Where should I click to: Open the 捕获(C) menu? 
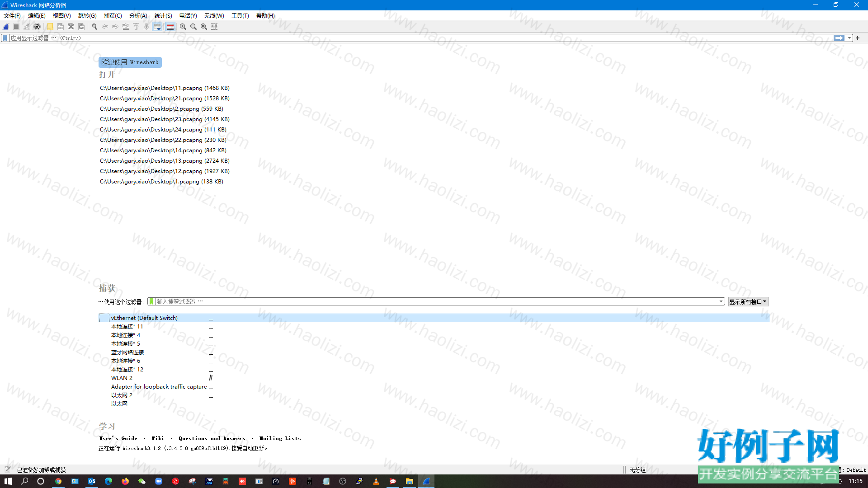[113, 16]
